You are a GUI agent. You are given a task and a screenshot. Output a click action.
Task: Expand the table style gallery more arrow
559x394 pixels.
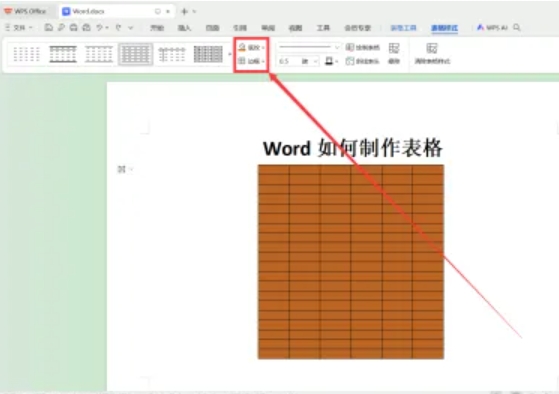coord(230,54)
